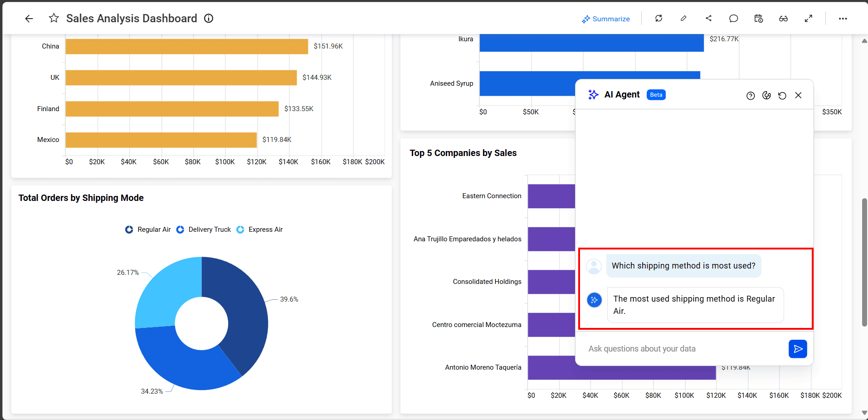
Task: Show dashboard info next to the title
Action: click(x=209, y=18)
